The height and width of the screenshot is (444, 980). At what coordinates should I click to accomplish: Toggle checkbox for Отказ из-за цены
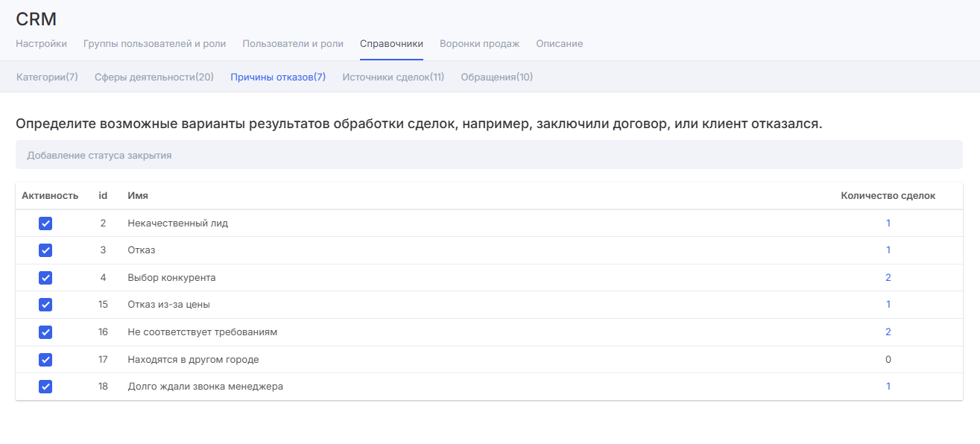click(45, 305)
